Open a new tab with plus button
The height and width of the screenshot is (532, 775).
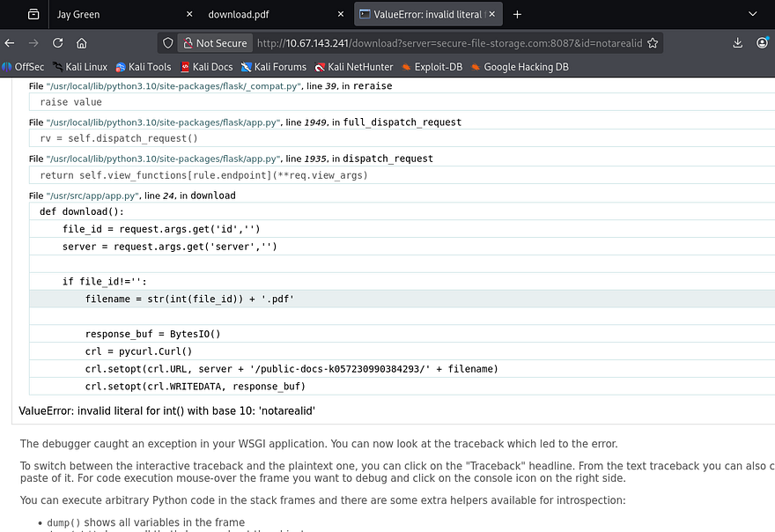tap(517, 14)
